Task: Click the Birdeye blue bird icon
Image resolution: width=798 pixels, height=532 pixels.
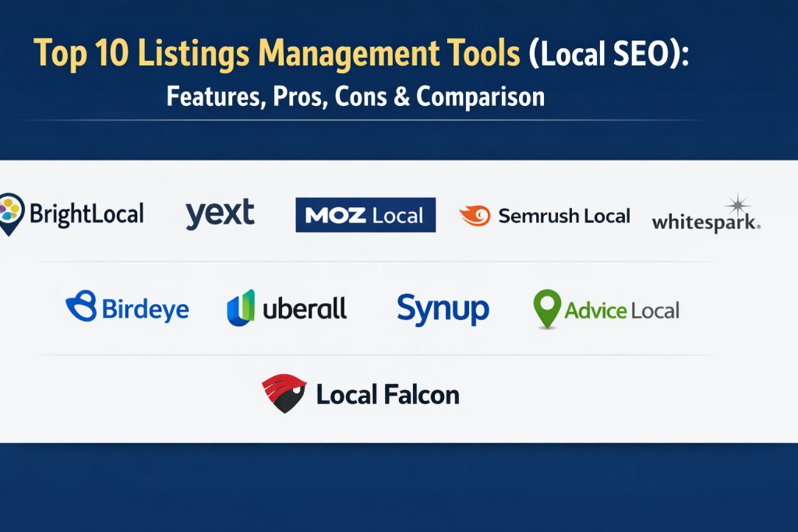Action: 81,307
